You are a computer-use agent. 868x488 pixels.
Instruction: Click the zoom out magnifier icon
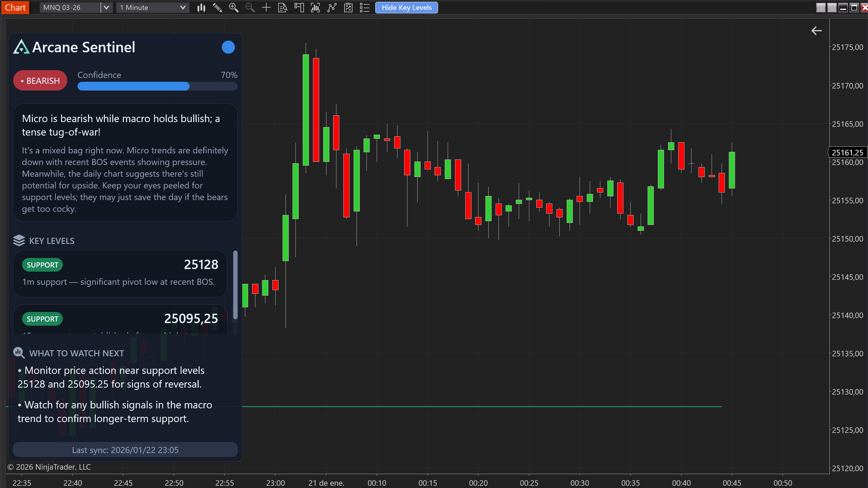point(250,7)
